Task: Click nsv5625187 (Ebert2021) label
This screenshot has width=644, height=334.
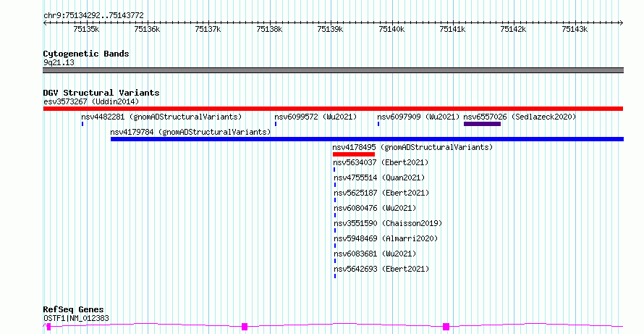Action: tap(381, 193)
